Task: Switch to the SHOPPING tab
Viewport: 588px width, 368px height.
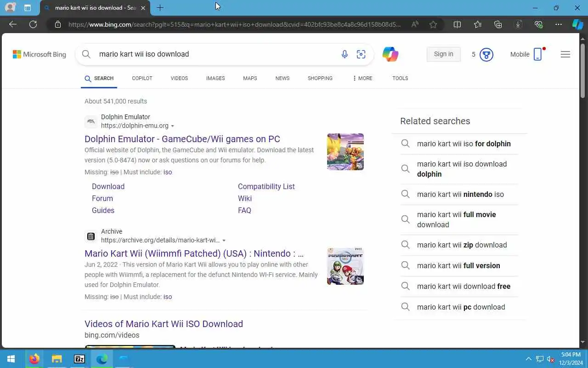Action: pyautogui.click(x=320, y=78)
